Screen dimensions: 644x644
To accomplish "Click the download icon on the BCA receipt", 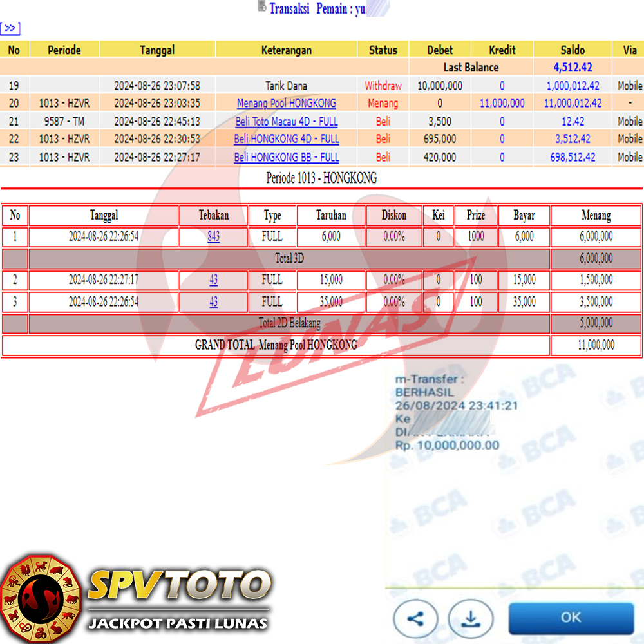I will tap(470, 619).
